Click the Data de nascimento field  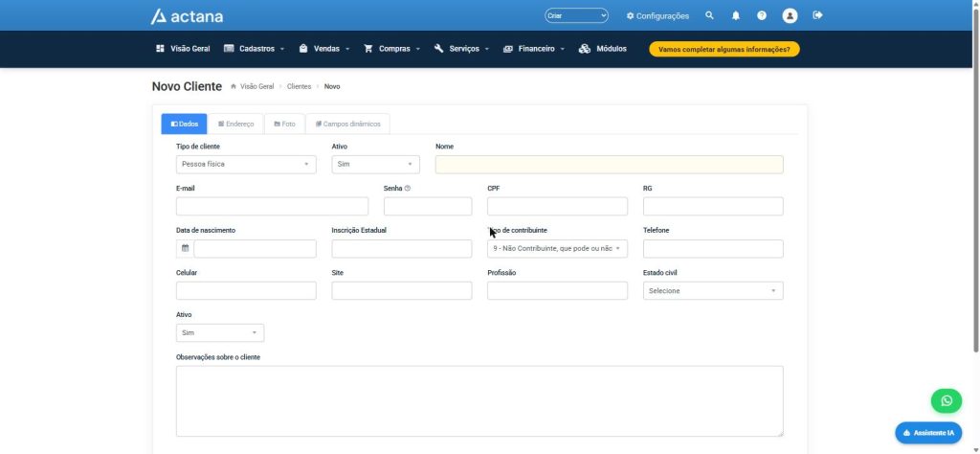pyautogui.click(x=255, y=249)
